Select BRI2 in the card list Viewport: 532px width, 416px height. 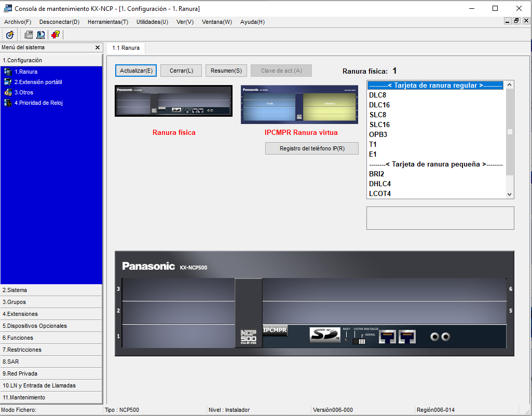coord(436,174)
